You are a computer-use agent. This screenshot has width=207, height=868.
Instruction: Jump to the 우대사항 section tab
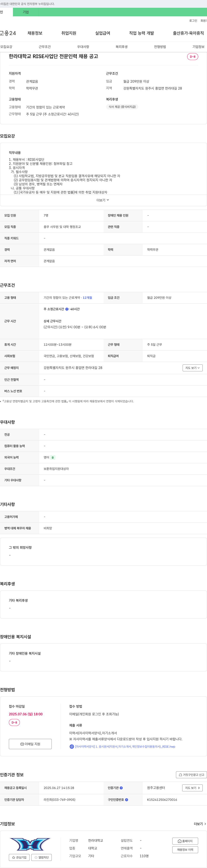click(83, 47)
